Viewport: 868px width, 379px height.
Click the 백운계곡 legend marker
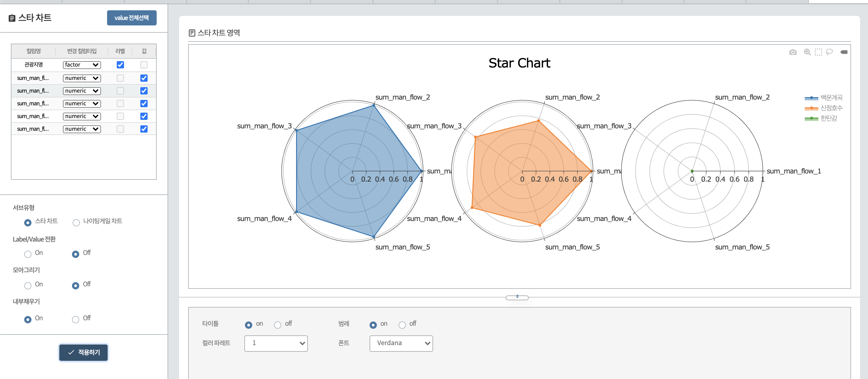point(811,98)
